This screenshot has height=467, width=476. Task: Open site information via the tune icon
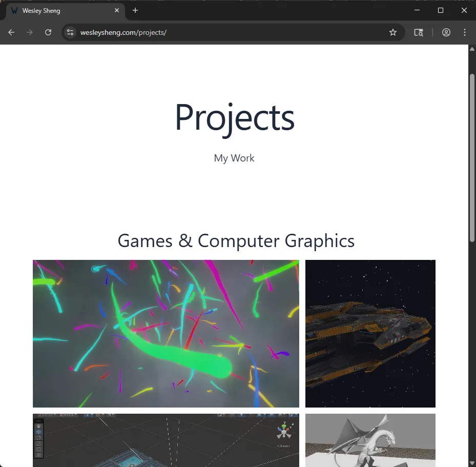tap(70, 32)
